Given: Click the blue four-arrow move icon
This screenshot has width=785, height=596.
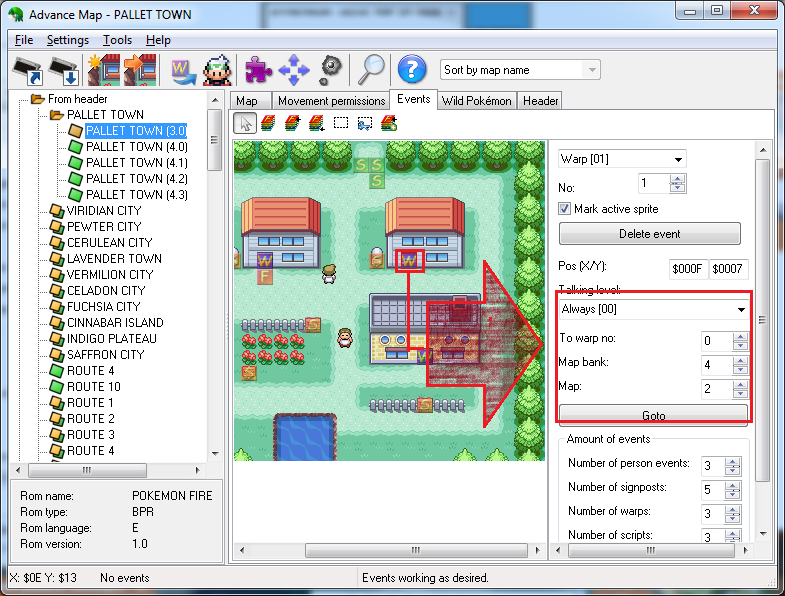Looking at the screenshot, I should 293,70.
